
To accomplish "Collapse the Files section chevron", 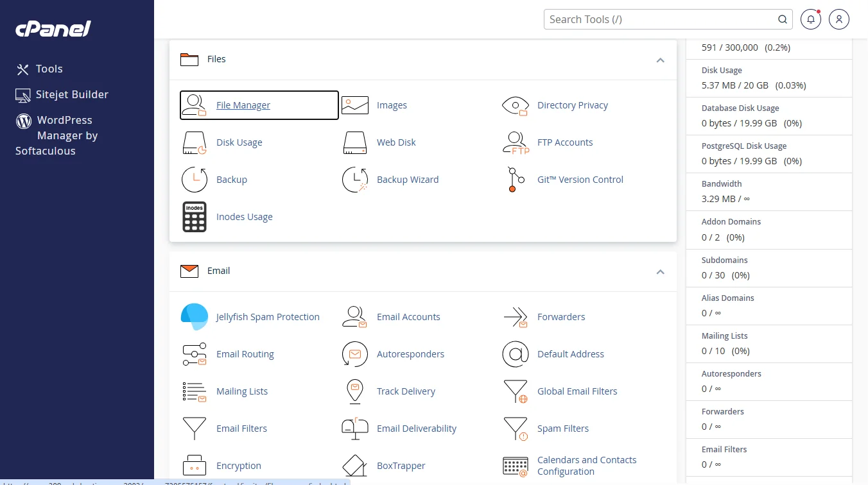I will click(x=660, y=60).
